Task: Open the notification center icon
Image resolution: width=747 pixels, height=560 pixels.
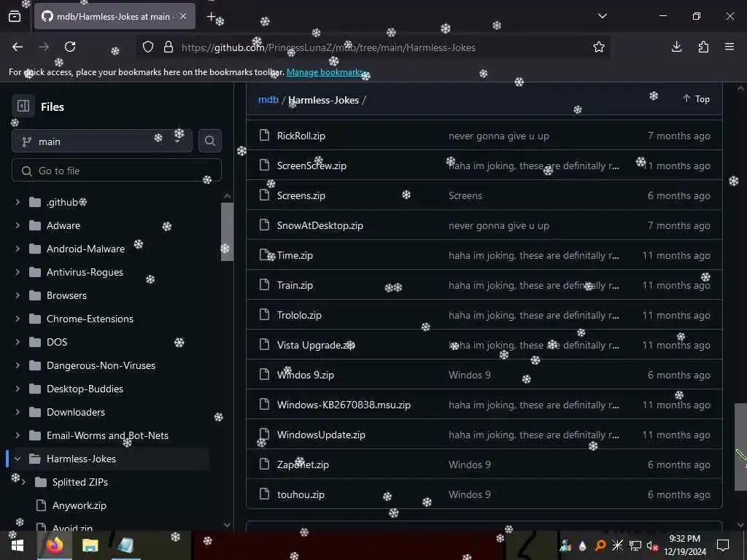Action: (723, 545)
